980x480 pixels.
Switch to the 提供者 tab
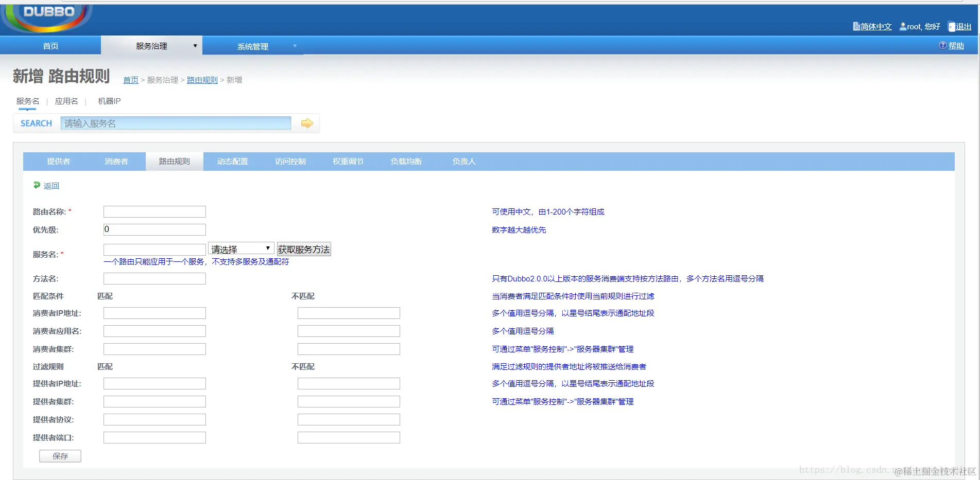[58, 162]
